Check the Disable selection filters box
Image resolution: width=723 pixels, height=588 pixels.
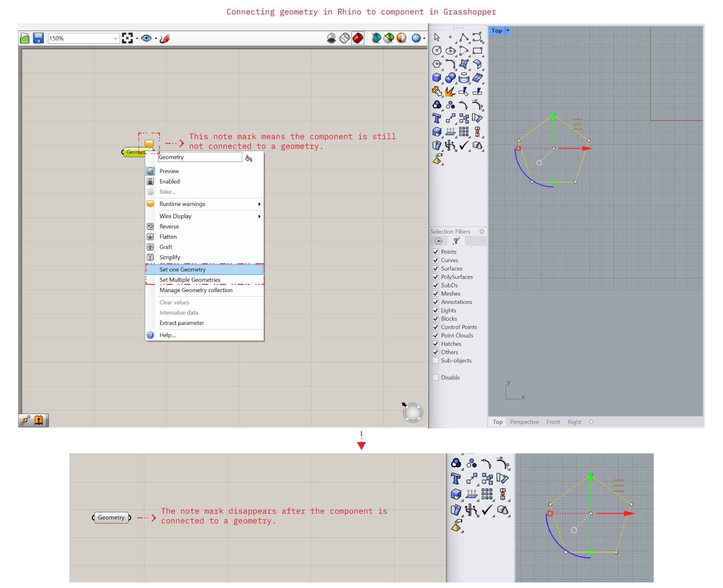(x=436, y=377)
